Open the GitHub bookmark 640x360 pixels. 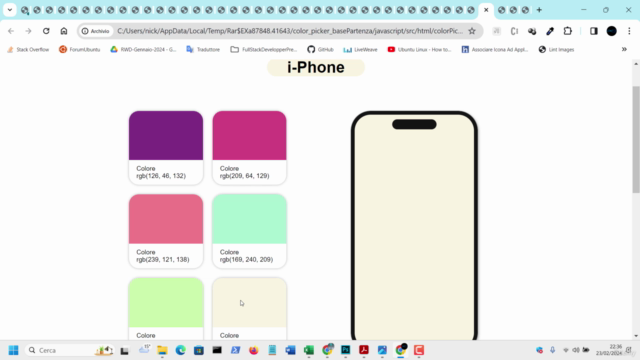(320, 49)
